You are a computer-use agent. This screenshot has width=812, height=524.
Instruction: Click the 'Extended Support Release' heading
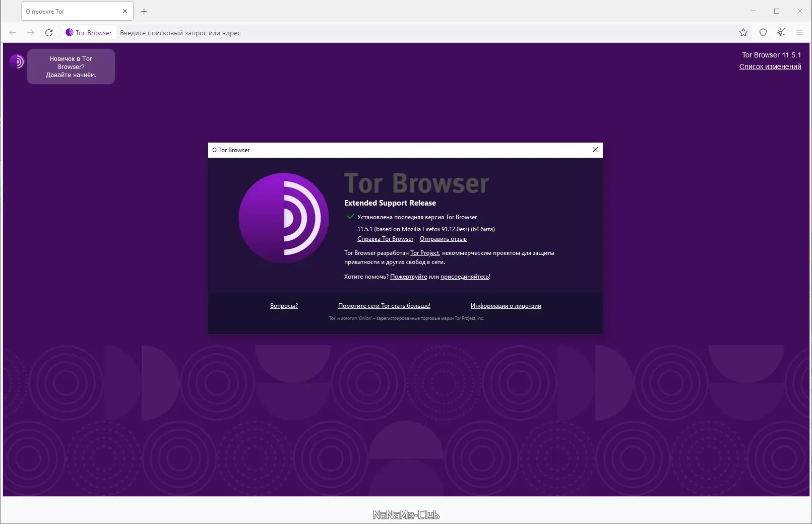tap(390, 203)
